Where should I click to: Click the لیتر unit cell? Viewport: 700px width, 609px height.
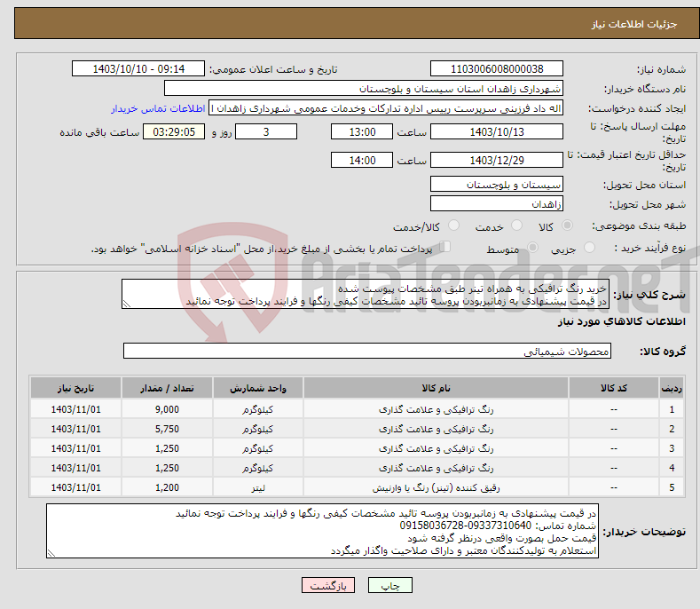point(257,487)
